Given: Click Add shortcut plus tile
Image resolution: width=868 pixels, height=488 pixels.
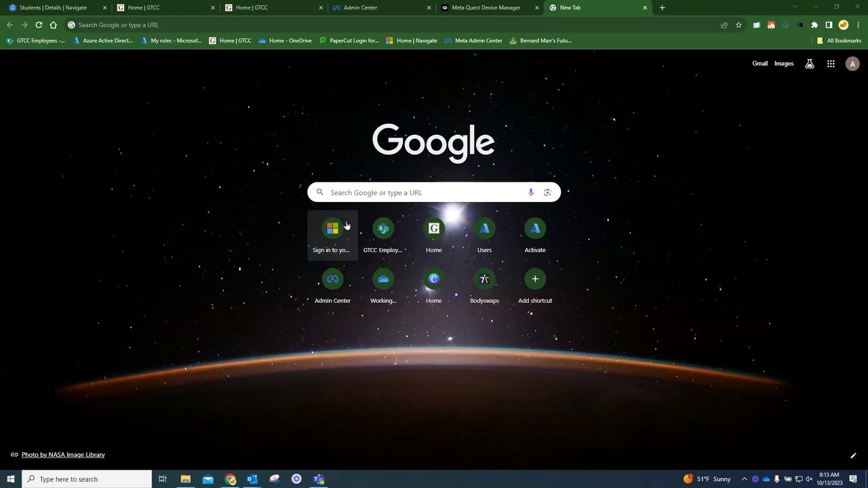Looking at the screenshot, I should [x=535, y=286].
